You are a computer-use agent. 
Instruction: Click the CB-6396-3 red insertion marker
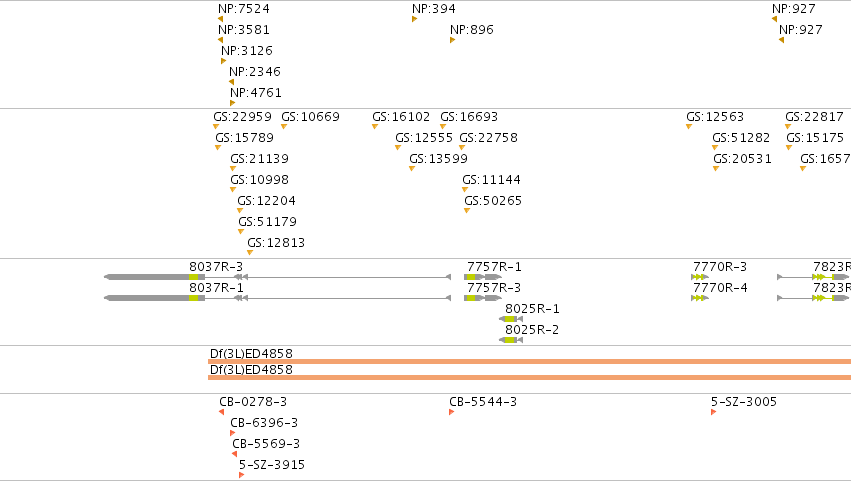pos(233,433)
